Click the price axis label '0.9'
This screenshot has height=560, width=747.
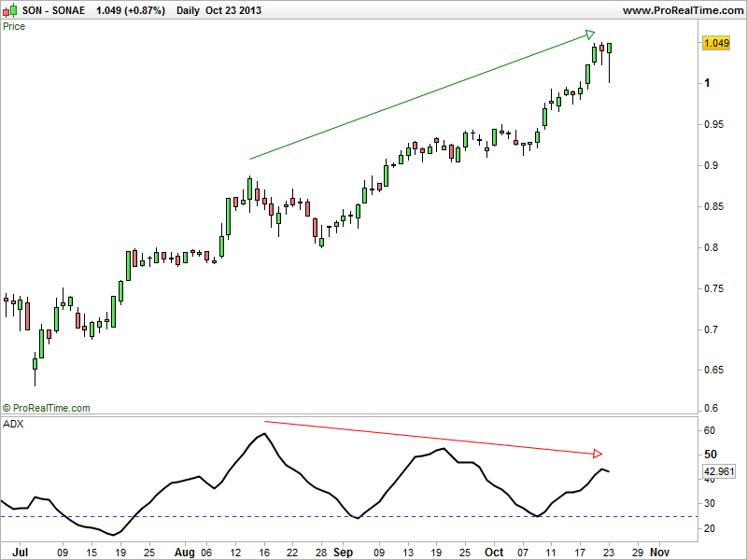click(x=712, y=166)
